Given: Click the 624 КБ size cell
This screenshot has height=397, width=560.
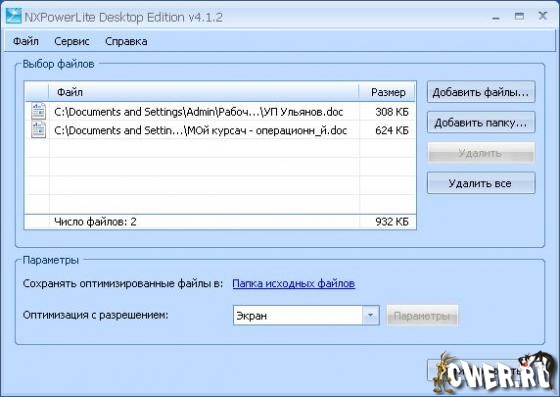Looking at the screenshot, I should coord(392,131).
